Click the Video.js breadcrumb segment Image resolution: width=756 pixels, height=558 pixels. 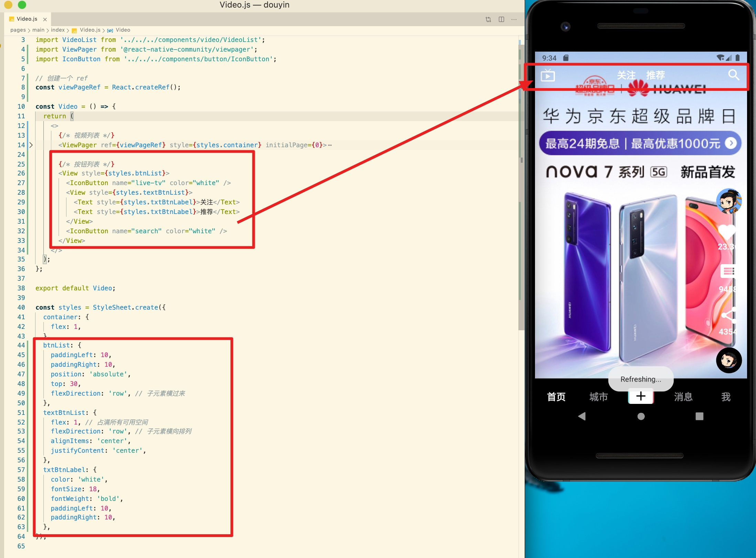[x=90, y=30]
